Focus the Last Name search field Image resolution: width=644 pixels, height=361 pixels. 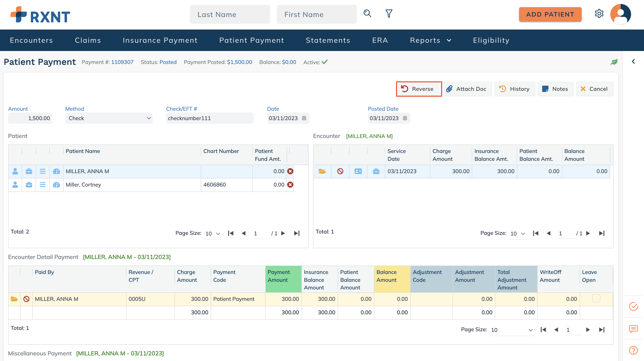(x=230, y=14)
